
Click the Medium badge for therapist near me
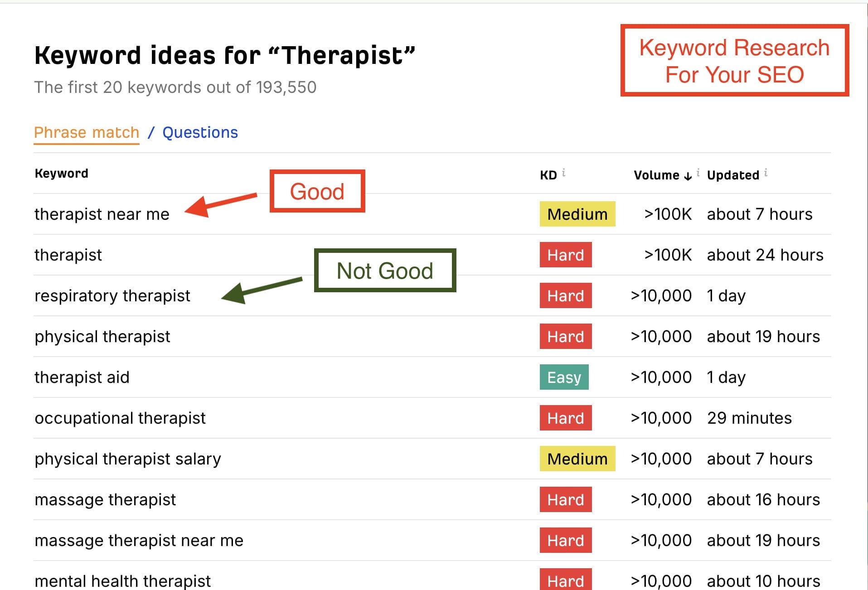577,214
